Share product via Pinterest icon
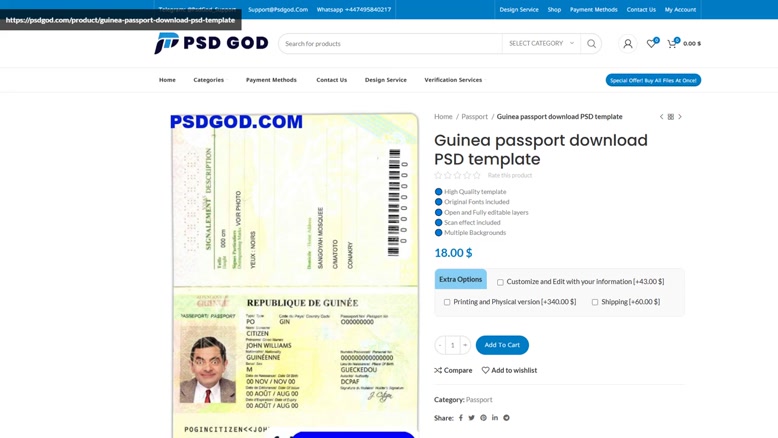 click(483, 418)
